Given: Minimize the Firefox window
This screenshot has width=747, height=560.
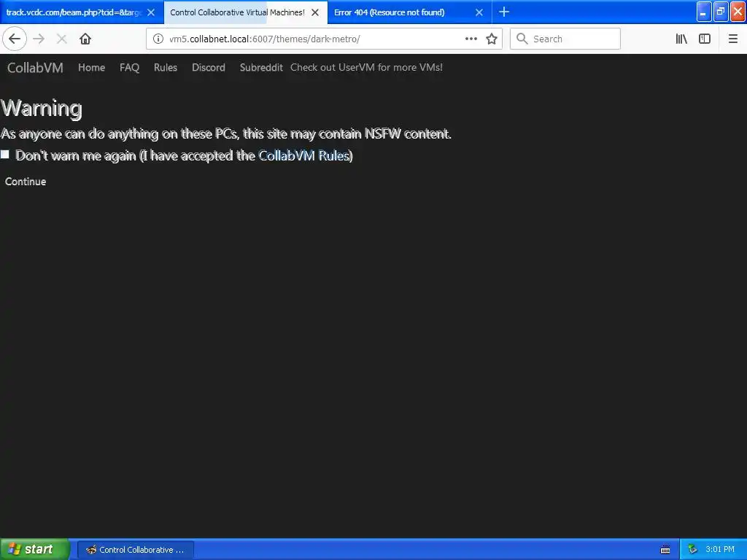Looking at the screenshot, I should (x=704, y=12).
